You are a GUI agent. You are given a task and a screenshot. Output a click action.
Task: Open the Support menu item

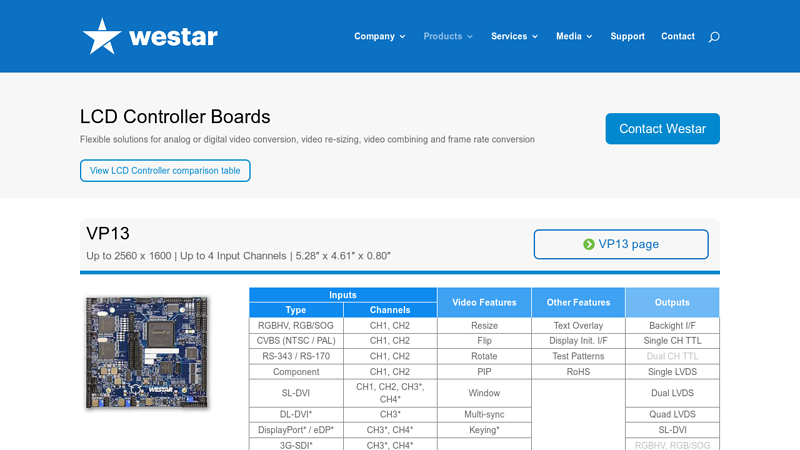[x=628, y=36]
